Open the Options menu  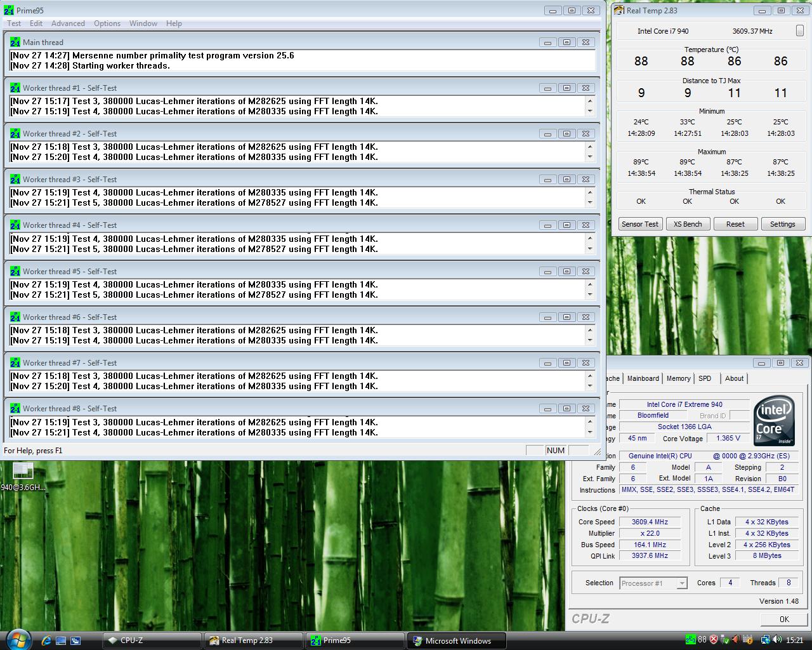107,23
